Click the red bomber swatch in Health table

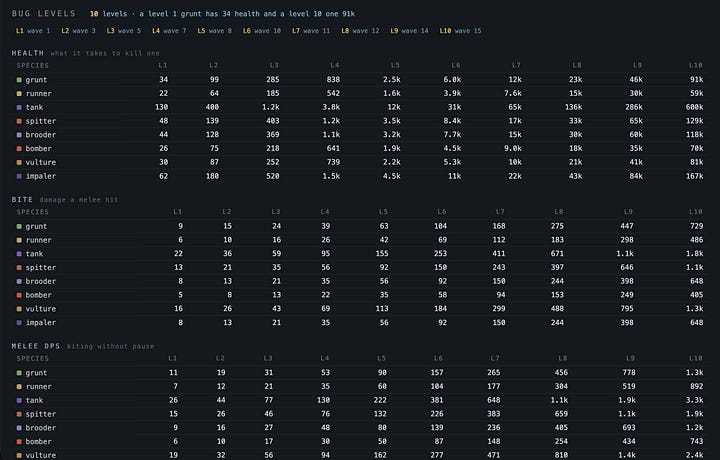[19, 149]
